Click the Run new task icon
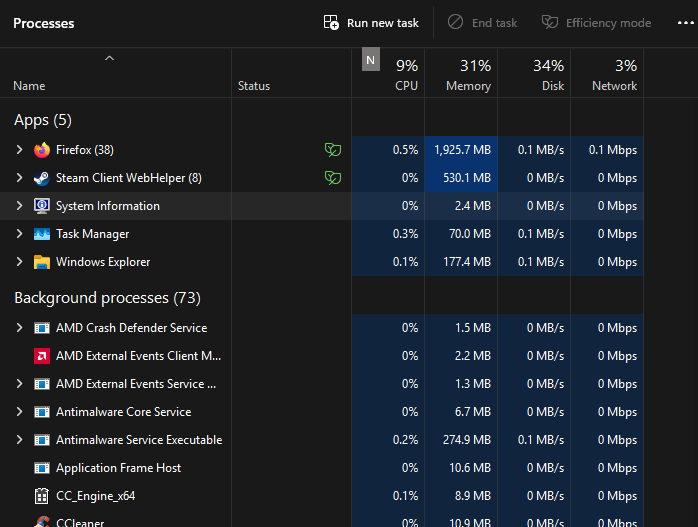The height and width of the screenshot is (527, 698). click(x=331, y=22)
